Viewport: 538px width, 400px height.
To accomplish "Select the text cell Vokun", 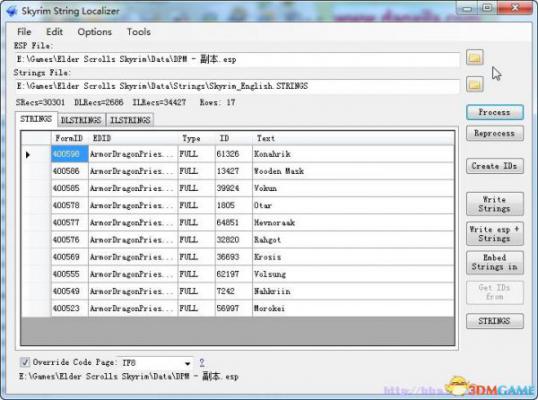I will 353,188.
